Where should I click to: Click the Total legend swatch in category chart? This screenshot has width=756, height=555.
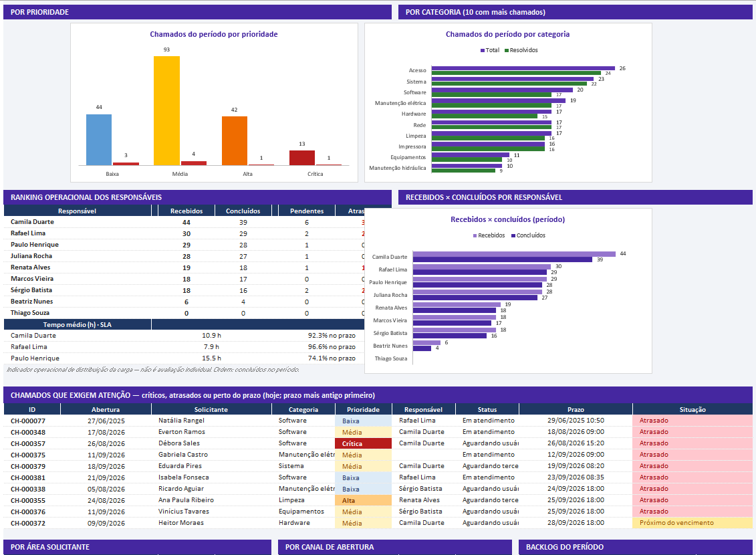tap(483, 50)
